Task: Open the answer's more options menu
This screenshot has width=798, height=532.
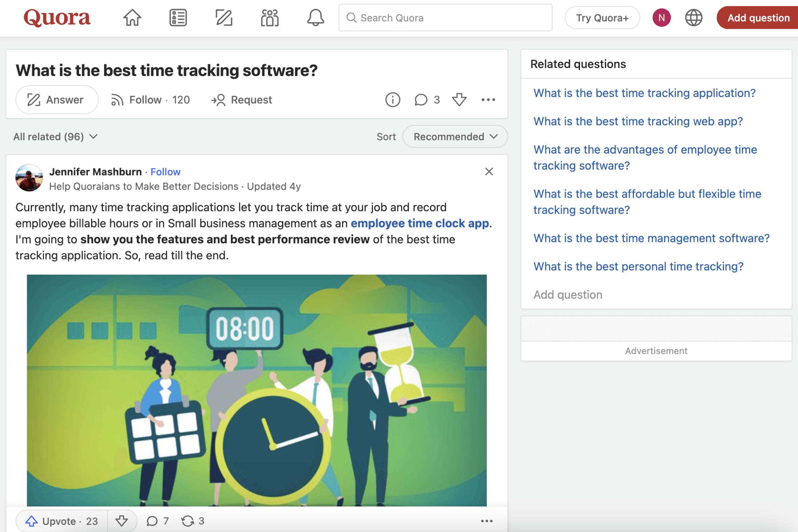Action: click(487, 521)
